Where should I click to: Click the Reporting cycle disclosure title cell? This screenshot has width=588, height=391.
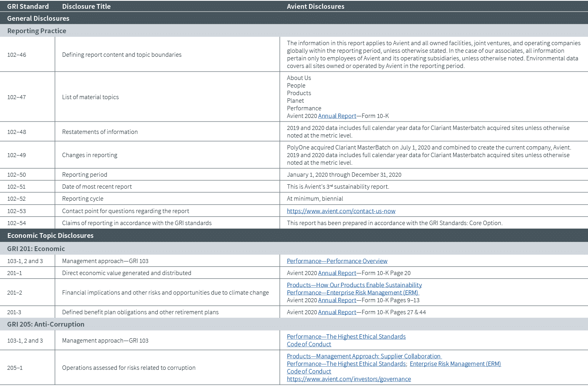tap(82, 199)
